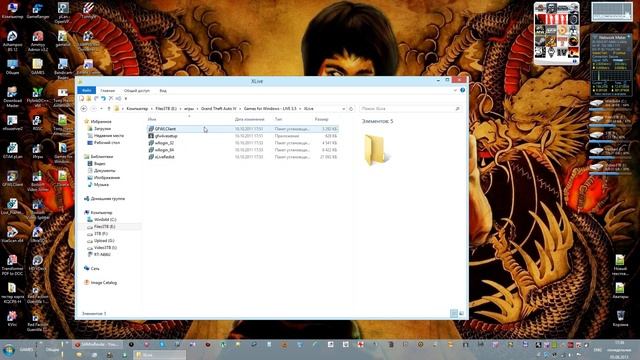Open recent locations dropdown arrow

pos(101,109)
